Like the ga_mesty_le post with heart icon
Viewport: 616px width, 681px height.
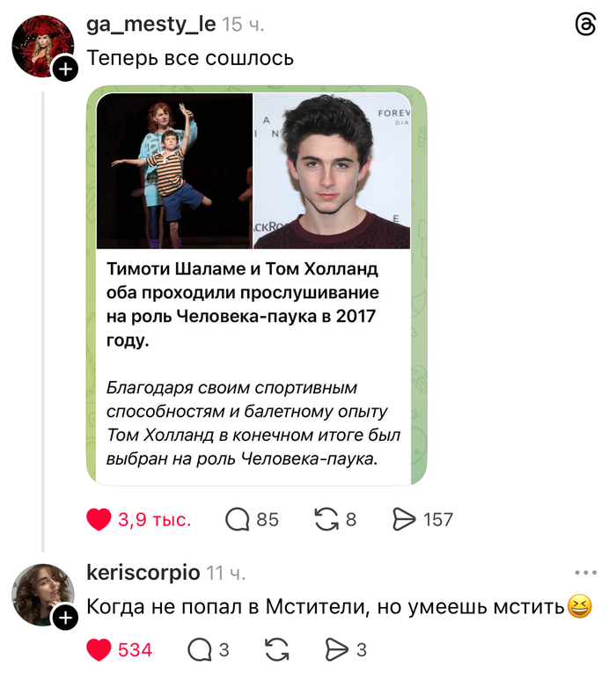[x=99, y=519]
